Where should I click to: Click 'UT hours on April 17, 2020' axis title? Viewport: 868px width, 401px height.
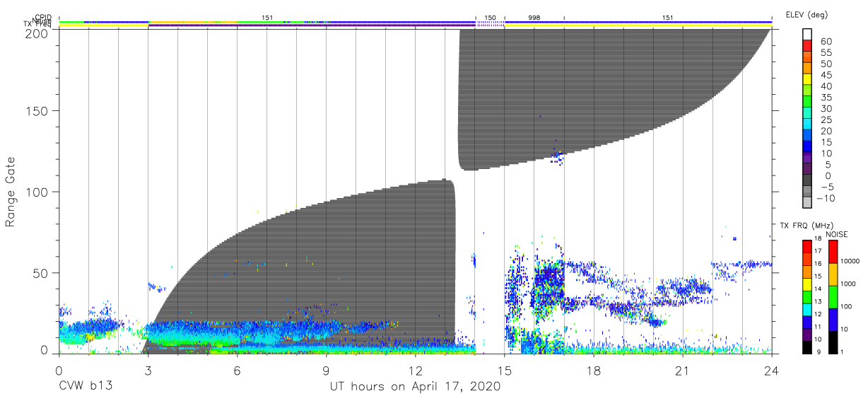pyautogui.click(x=415, y=387)
